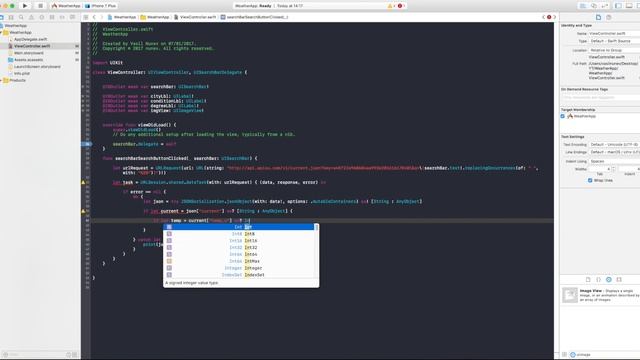Run the app with the Play button
The height and width of the screenshot is (360, 640).
coord(25,6)
